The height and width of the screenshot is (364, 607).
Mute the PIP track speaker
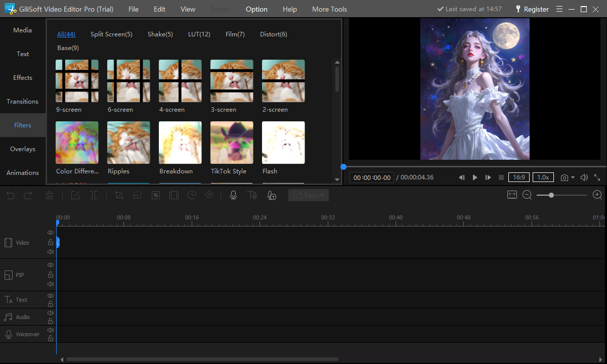51,284
